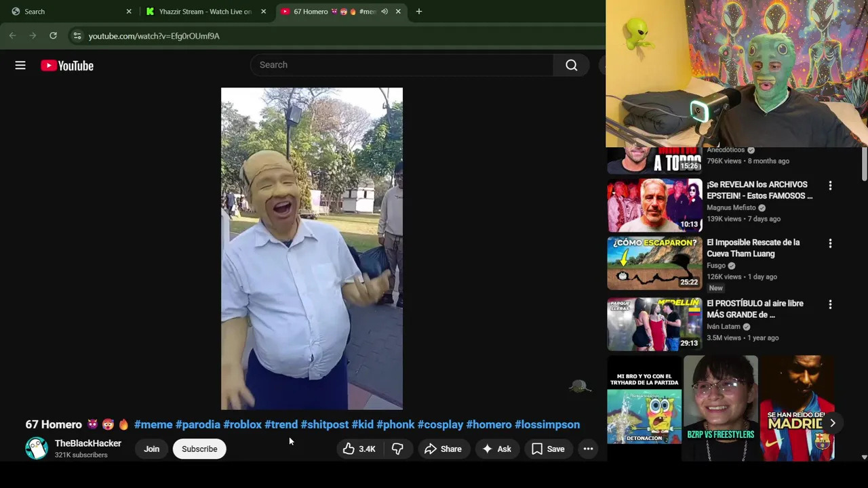Viewport: 868px width, 488px height.
Task: Open the 15:26 video thumbnail
Action: (654, 160)
